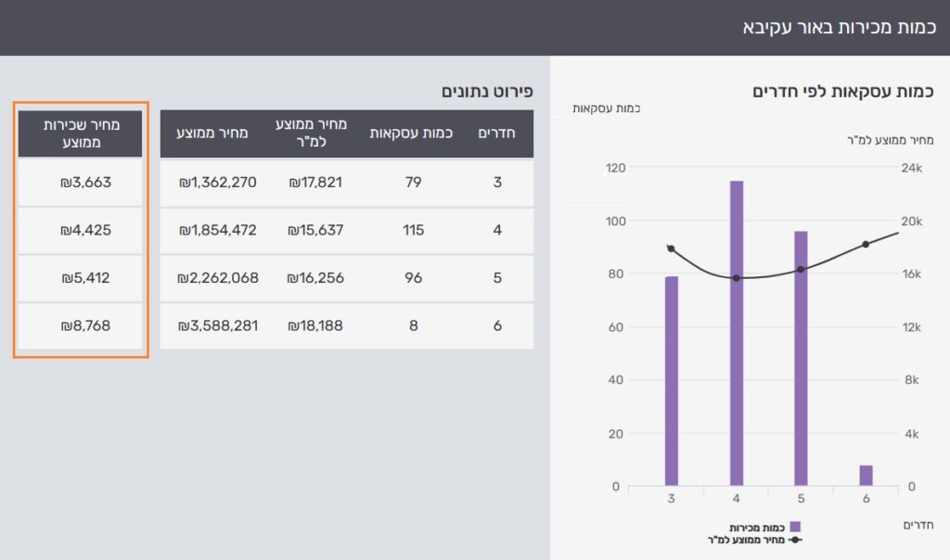Toggle the כמות מכירות legend label
The height and width of the screenshot is (560, 950).
pos(758,527)
